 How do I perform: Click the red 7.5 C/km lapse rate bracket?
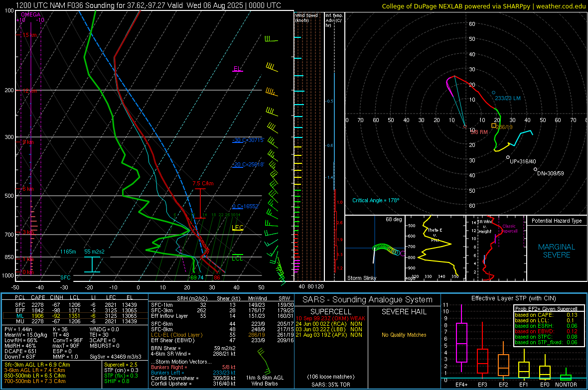coord(201,204)
